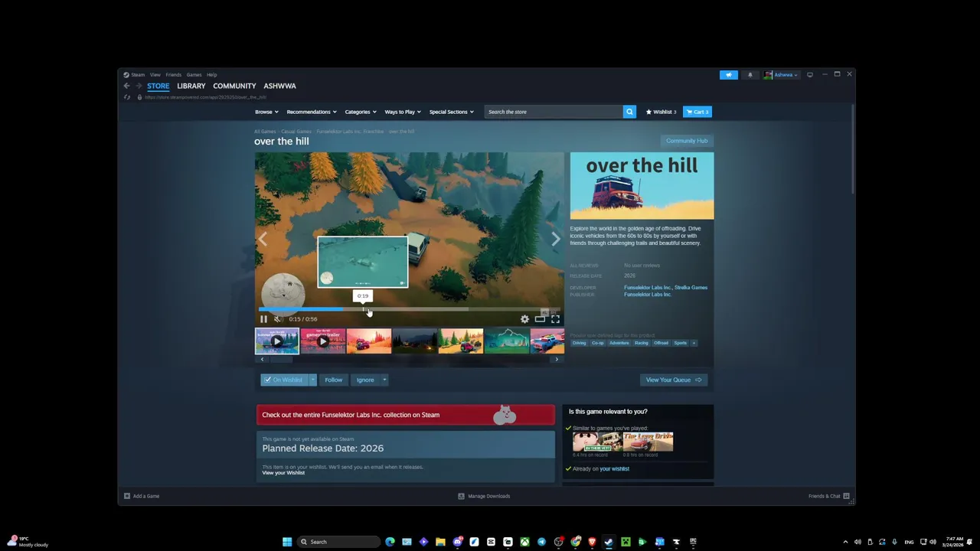Open the Games menu
This screenshot has height=551, width=980.
pos(194,74)
